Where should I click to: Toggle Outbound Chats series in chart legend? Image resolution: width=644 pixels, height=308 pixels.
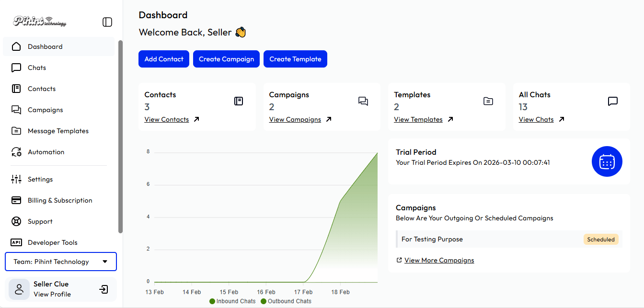coord(286,301)
